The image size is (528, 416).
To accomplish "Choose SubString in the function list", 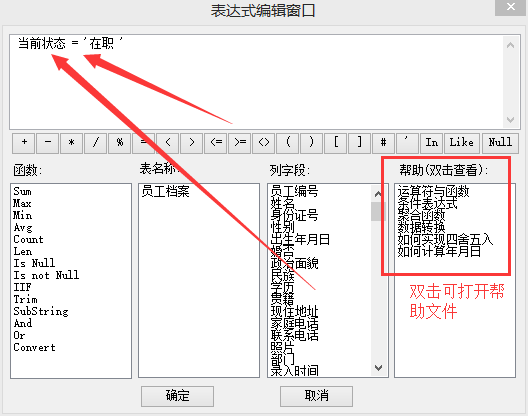I will [x=41, y=311].
